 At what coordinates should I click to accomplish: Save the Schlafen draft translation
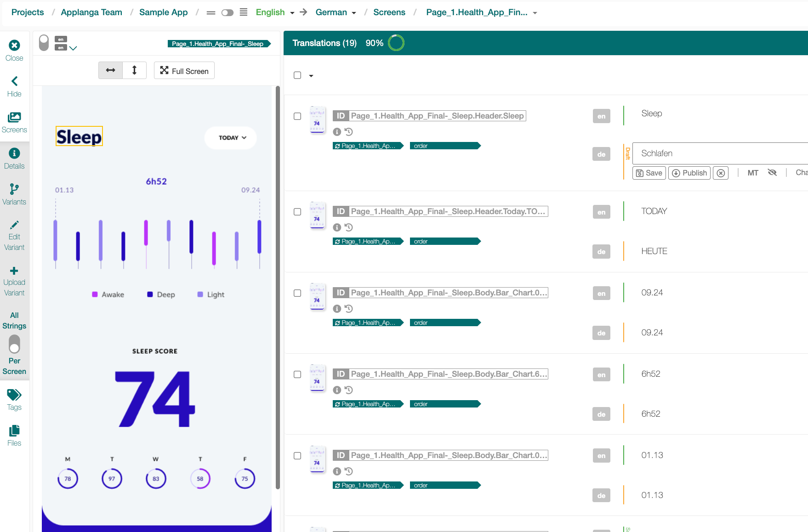[x=649, y=173]
